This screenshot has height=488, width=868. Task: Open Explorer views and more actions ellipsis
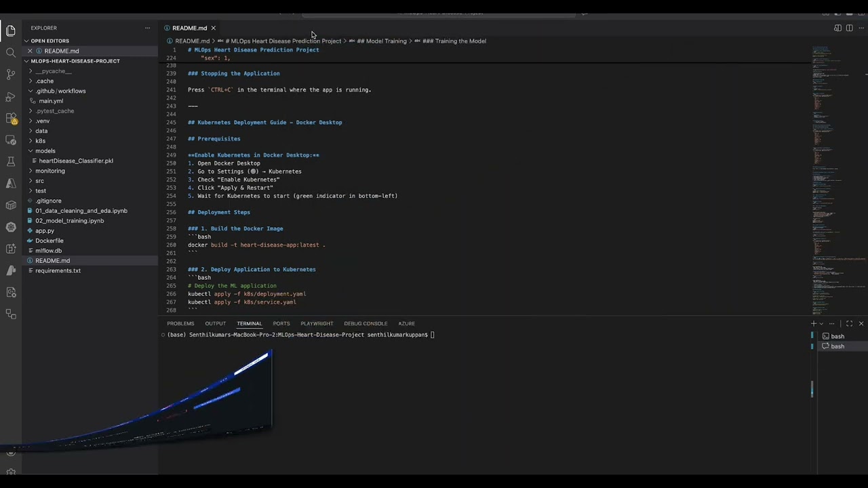pos(147,28)
